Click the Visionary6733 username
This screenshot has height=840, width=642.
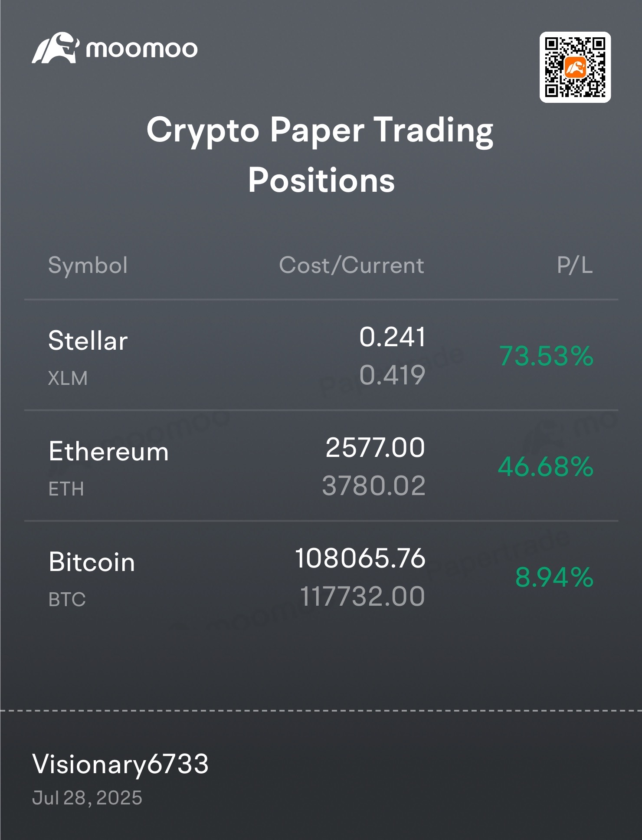tap(121, 764)
